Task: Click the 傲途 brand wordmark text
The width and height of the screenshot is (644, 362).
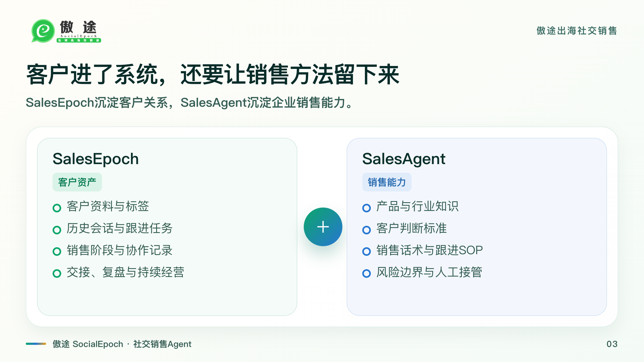Action: pos(78,27)
